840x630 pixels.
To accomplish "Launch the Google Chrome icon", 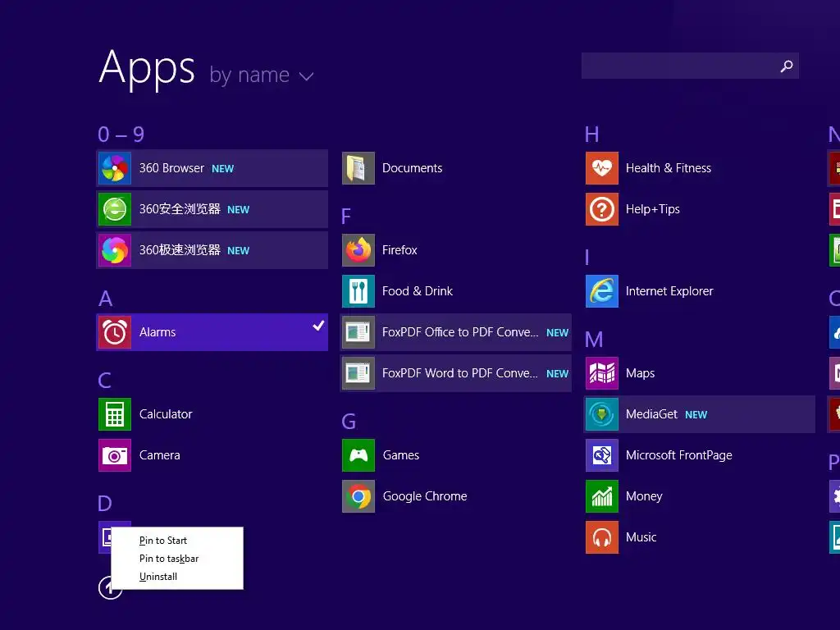I will [x=358, y=496].
